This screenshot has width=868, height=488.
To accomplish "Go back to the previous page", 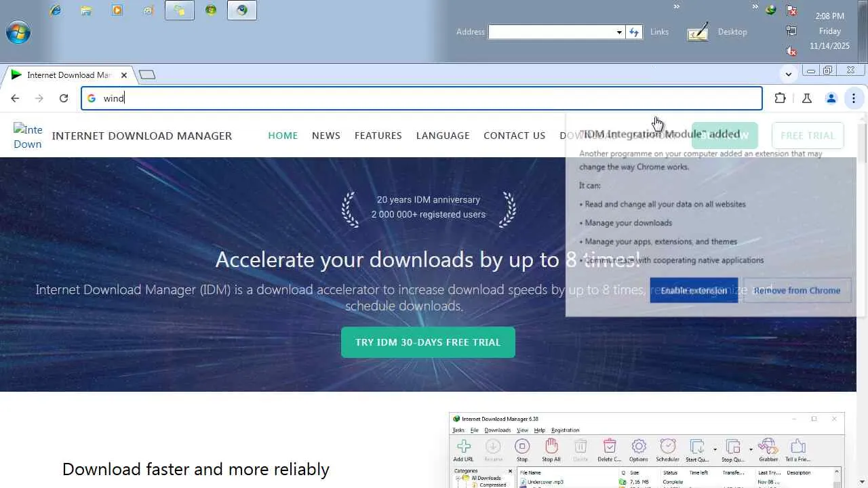I will point(15,98).
